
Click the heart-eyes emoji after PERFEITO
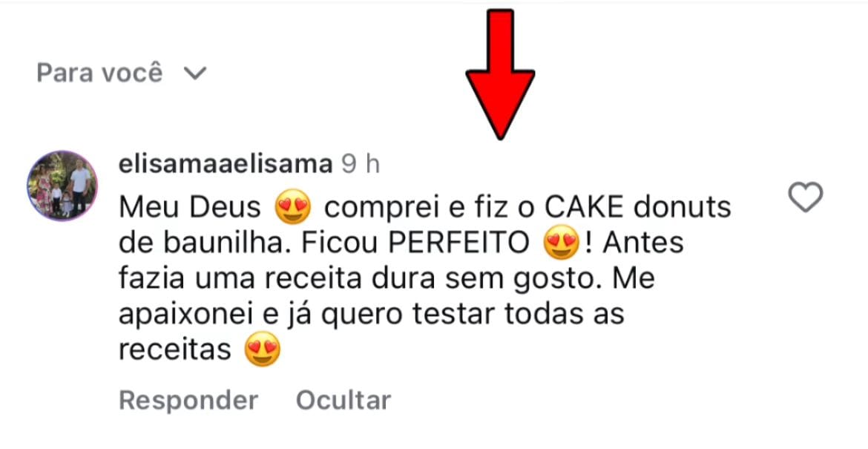(x=562, y=244)
